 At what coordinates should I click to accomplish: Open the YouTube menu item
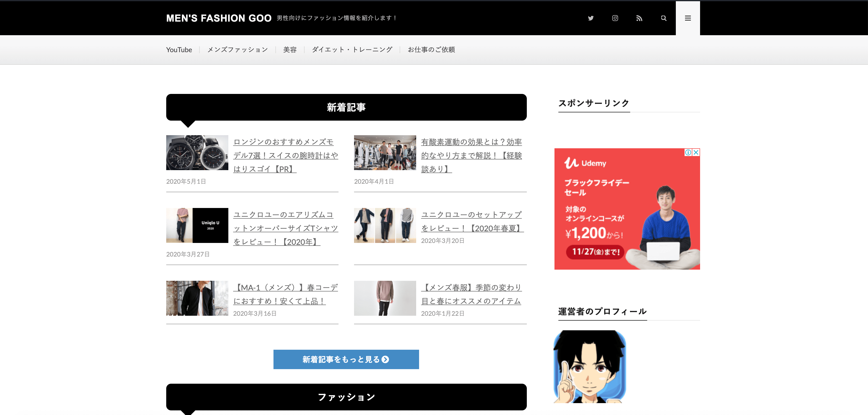(179, 50)
